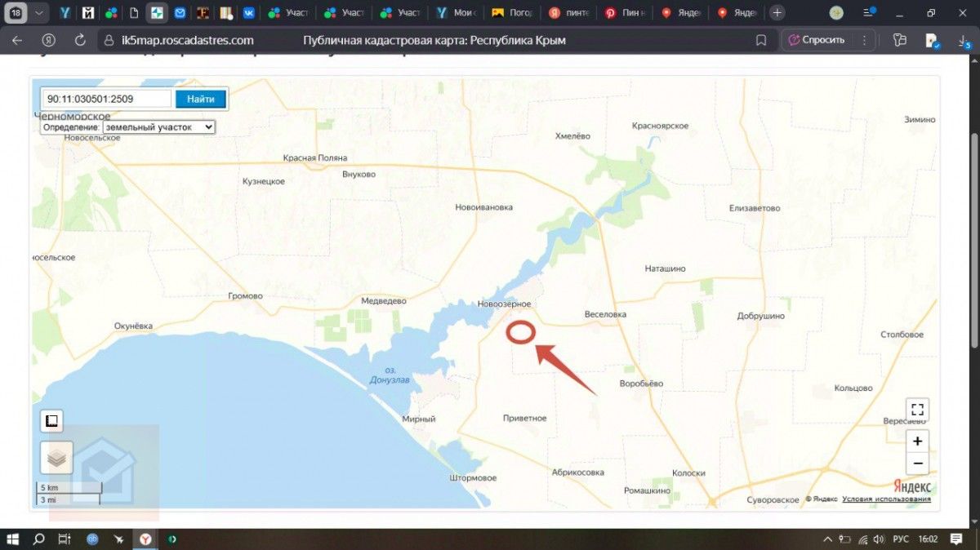Bookmark this page via address bar icon

tap(761, 40)
